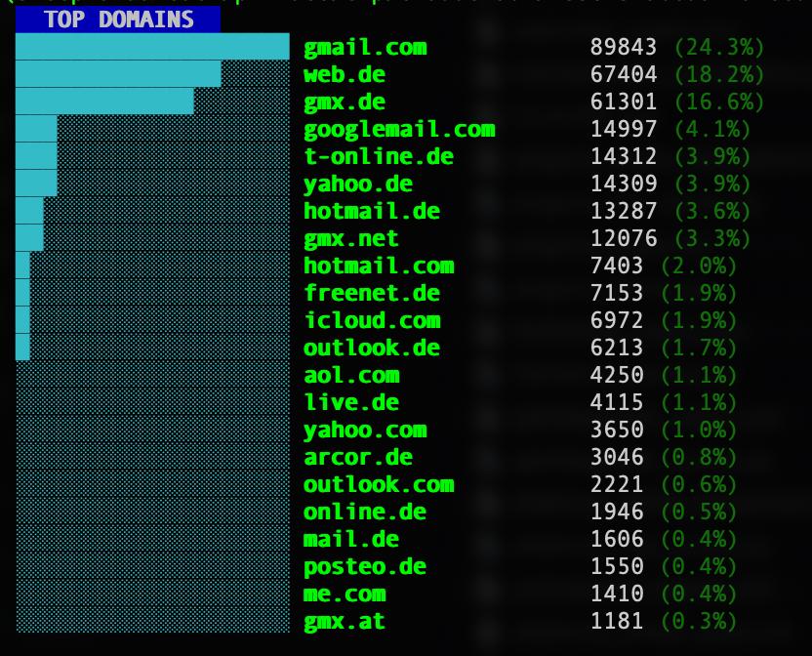Select the live.de entry
The image size is (812, 656).
[351, 402]
